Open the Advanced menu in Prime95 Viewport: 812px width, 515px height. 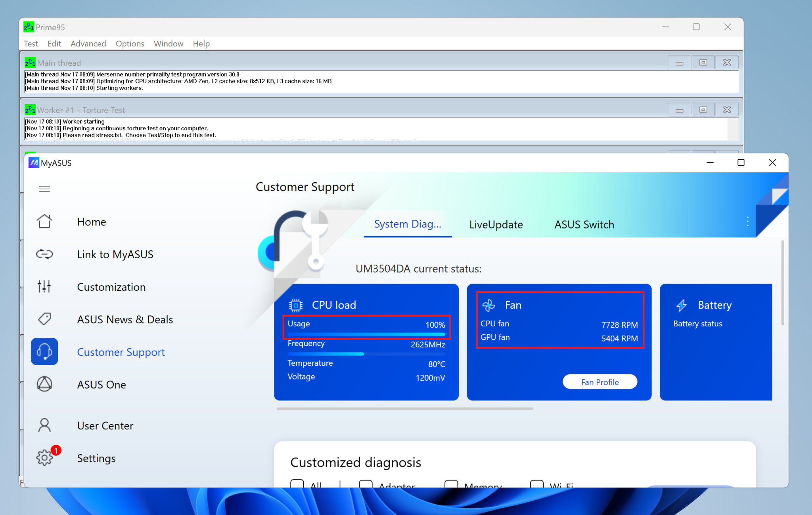coord(88,44)
